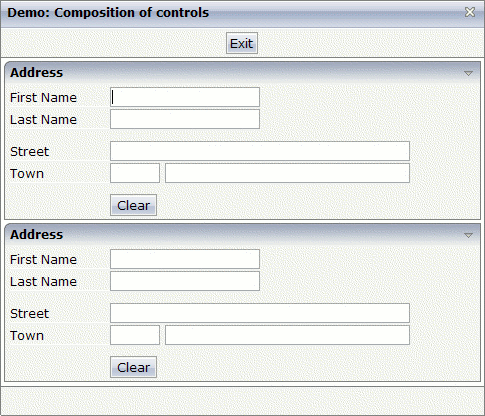Screen dimensions: 485x416
Task: Select short Town code field, second Address
Action: pyautogui.click(x=135, y=335)
